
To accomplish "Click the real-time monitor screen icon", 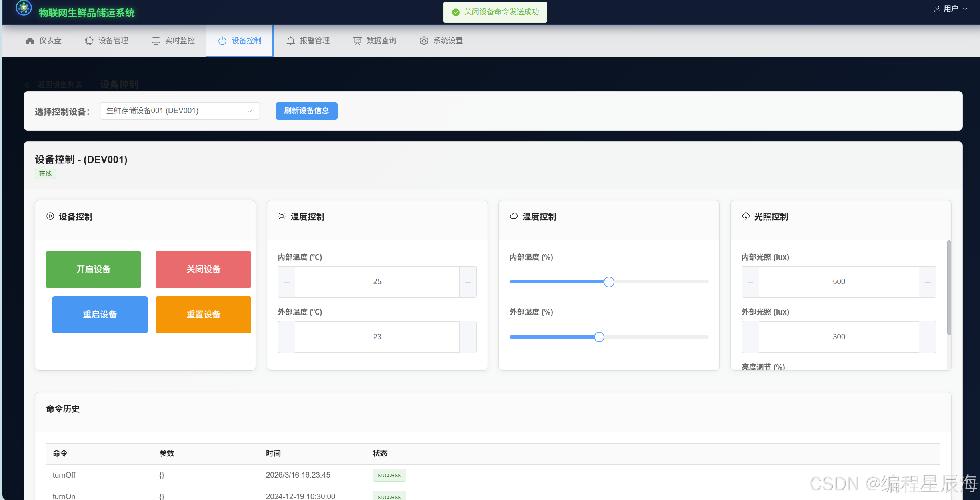I will point(156,41).
